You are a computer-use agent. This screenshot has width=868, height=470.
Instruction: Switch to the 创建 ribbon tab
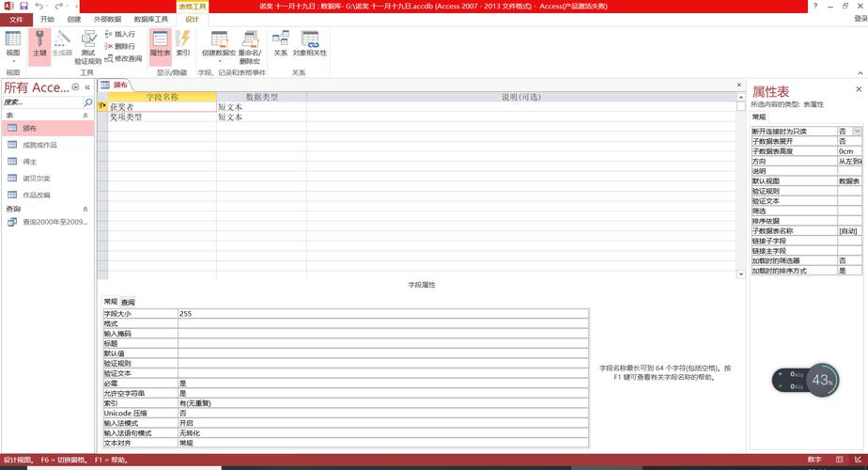click(73, 20)
